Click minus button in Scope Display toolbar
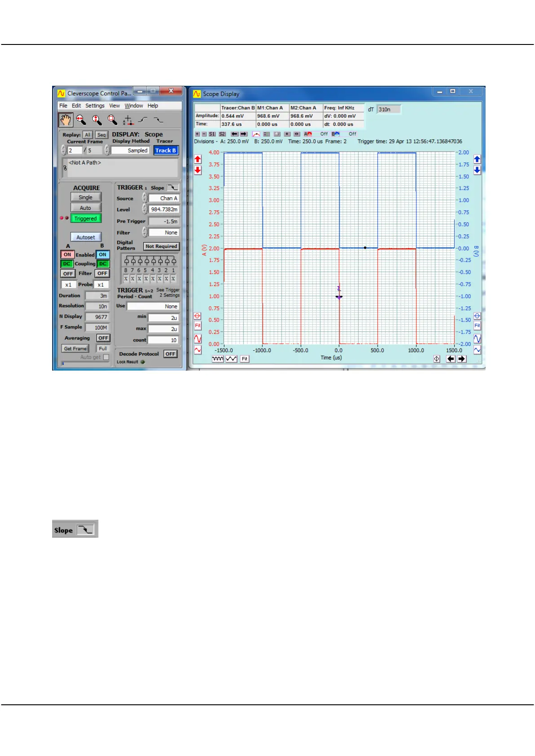The width and height of the screenshot is (535, 756). click(204, 134)
